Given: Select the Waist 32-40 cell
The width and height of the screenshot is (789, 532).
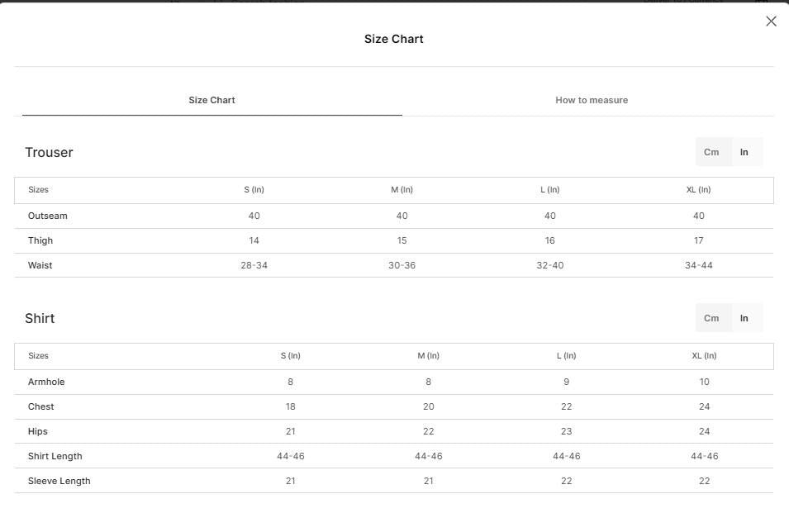Looking at the screenshot, I should pyautogui.click(x=550, y=265).
